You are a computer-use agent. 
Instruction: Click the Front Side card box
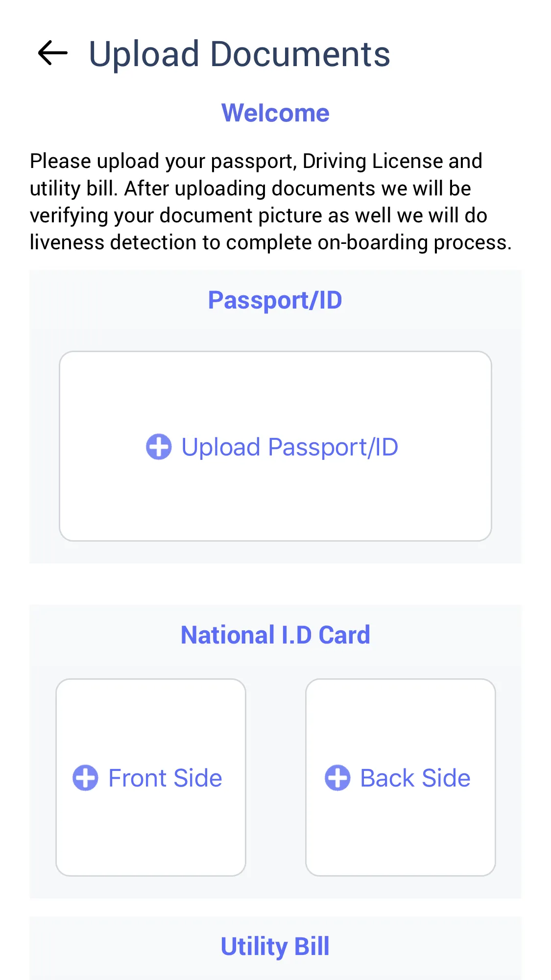151,777
